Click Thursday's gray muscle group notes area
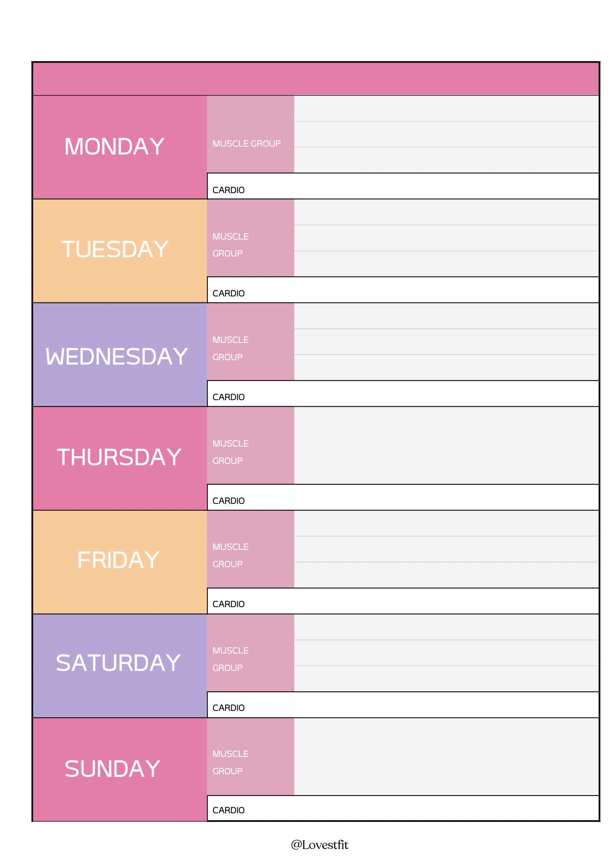 pyautogui.click(x=446, y=445)
